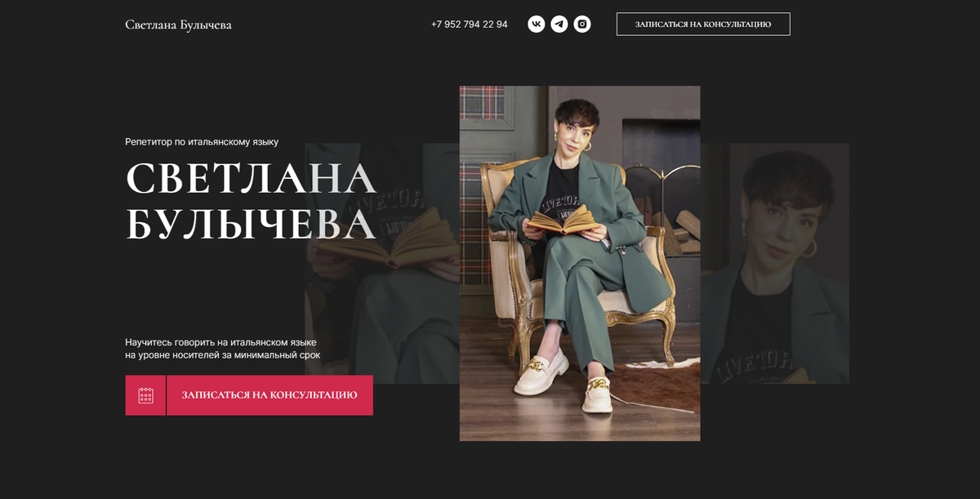Select the faded right image of the woman's face
Viewport: 980px width, 499px height.
tap(775, 263)
